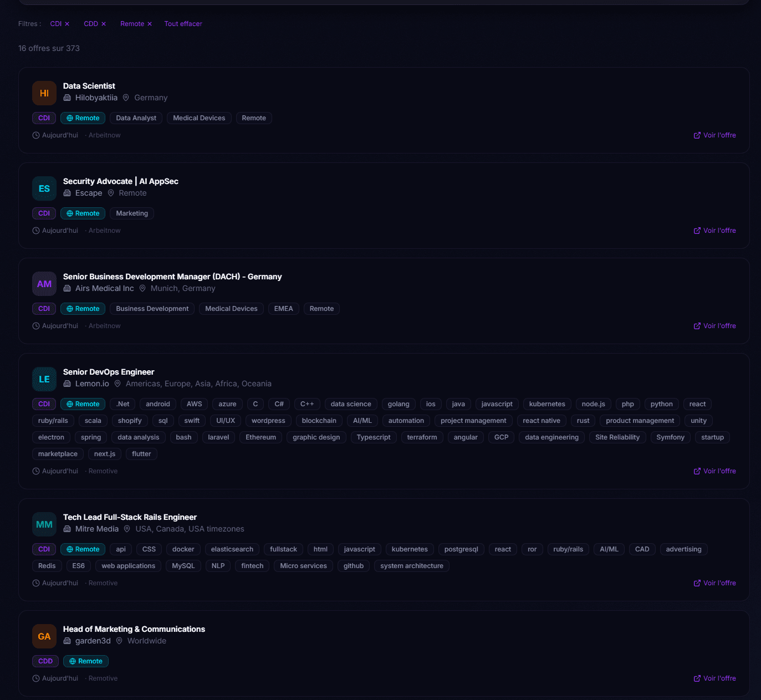This screenshot has width=761, height=700.
Task: Click the Remote badge on the Data Scientist card
Action: pyautogui.click(x=83, y=118)
